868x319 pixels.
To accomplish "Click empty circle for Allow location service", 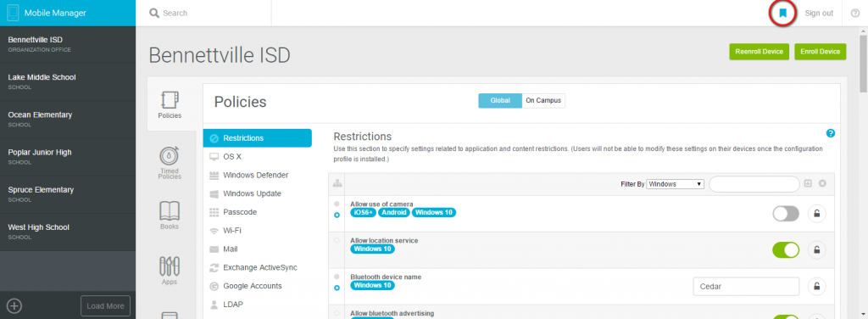I will tap(337, 240).
